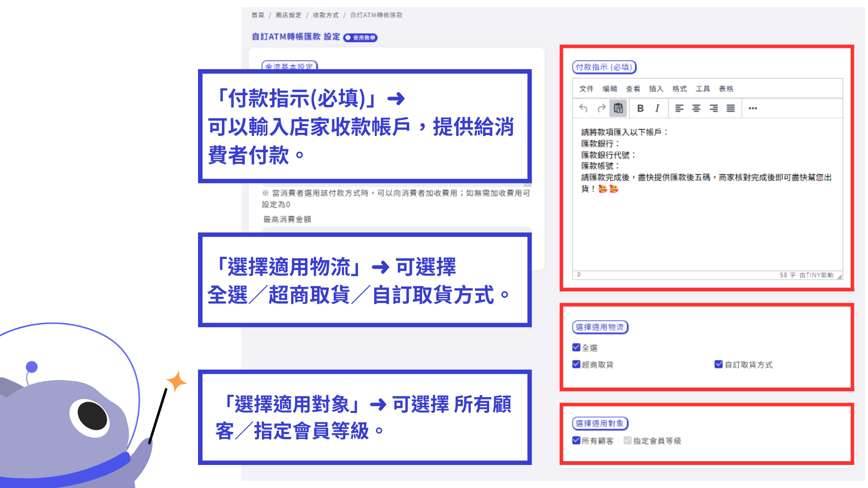Toggle italic formatting
Image resolution: width=868 pixels, height=488 pixels.
[657, 108]
